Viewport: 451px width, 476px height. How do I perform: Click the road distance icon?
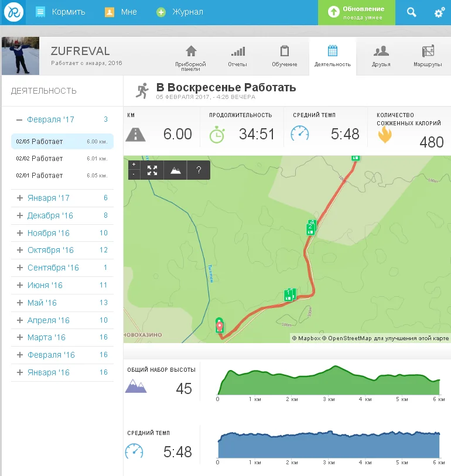pyautogui.click(x=135, y=135)
